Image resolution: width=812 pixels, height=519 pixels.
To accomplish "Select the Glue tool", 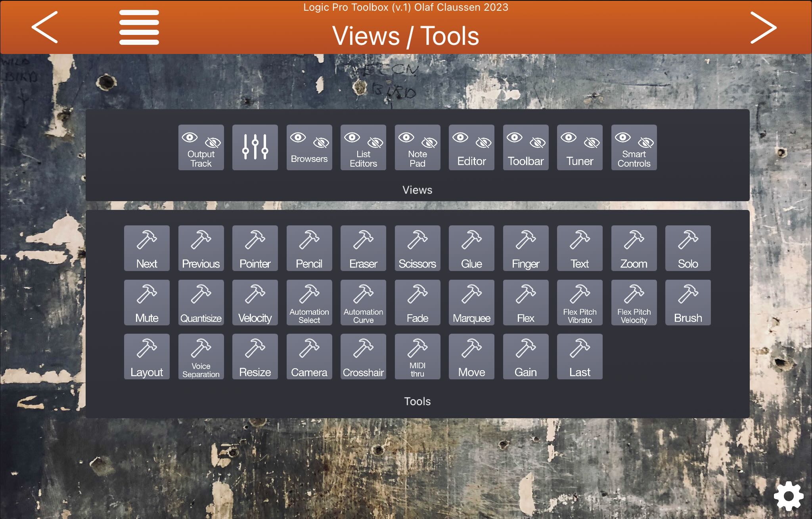I will click(x=471, y=248).
